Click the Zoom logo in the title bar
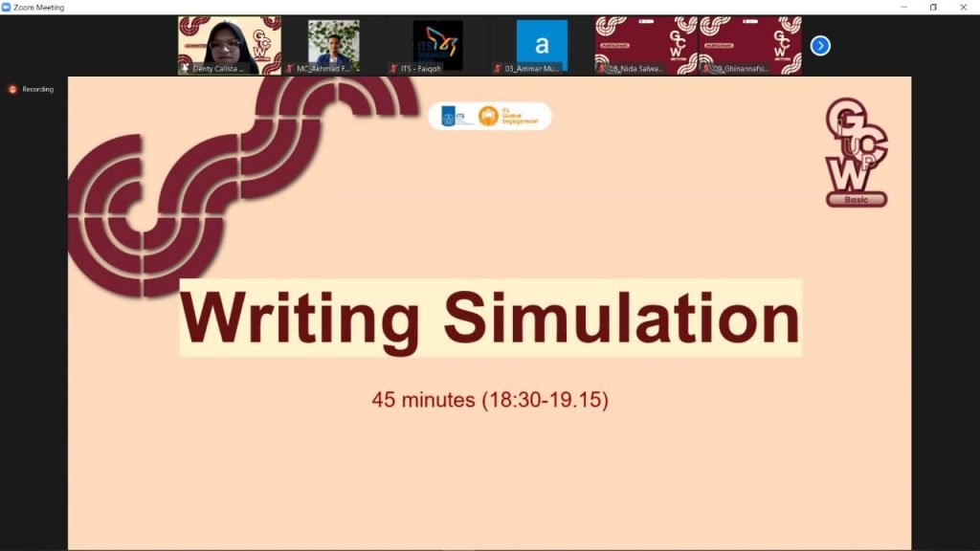This screenshot has height=551, width=980. pos(7,7)
